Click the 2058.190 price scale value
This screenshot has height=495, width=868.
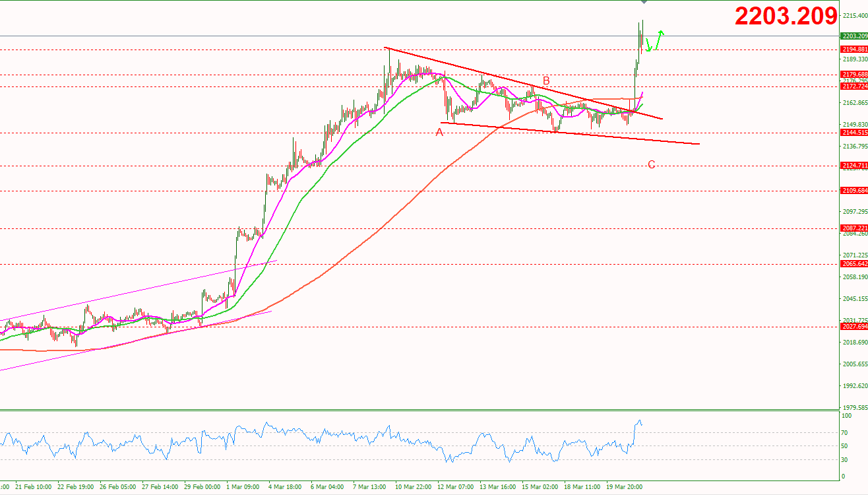(x=855, y=277)
